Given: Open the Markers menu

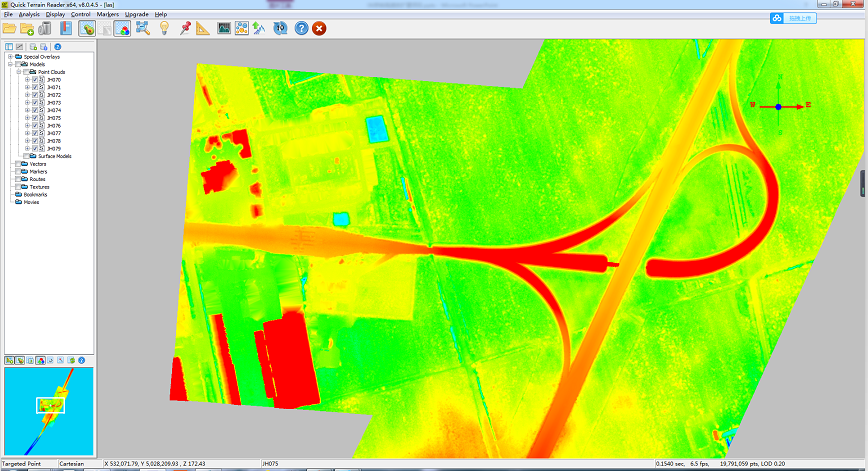Looking at the screenshot, I should (107, 14).
